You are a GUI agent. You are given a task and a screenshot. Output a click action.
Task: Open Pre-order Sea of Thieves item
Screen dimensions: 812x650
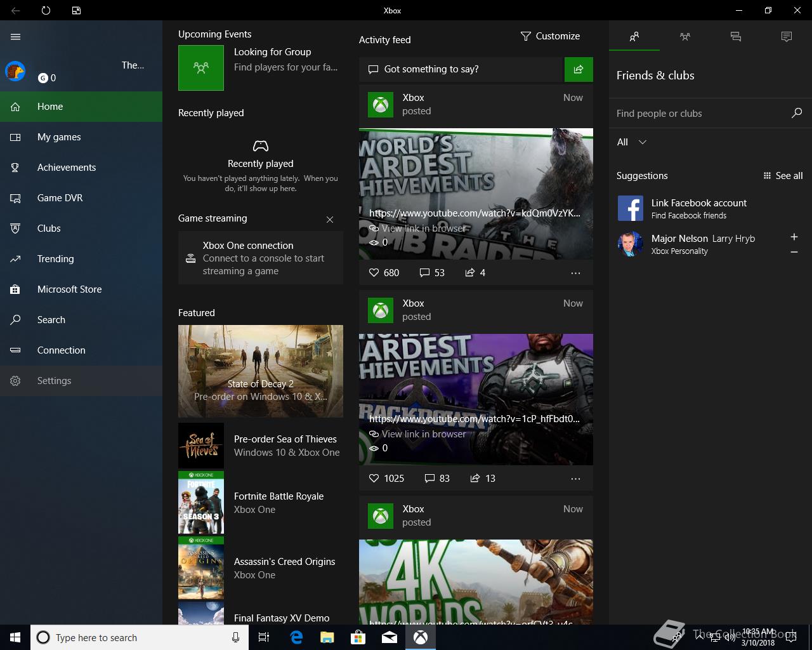click(x=261, y=446)
